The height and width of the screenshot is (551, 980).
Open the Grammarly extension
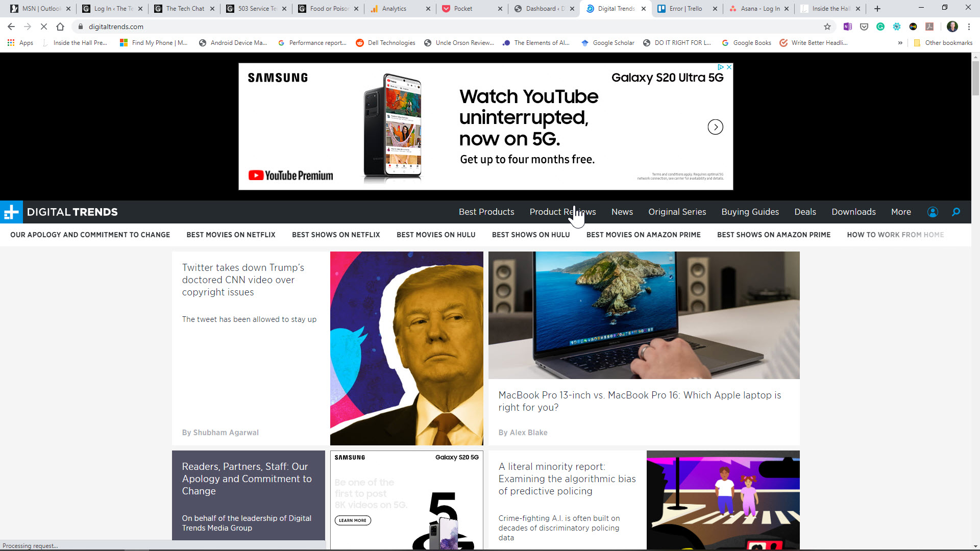click(x=880, y=27)
